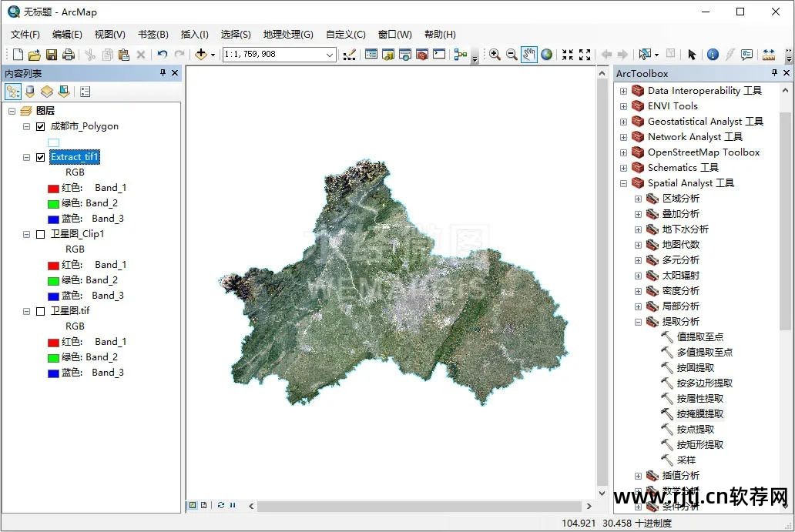
Task: Open the ArcToolbox window from toolbar
Action: (x=422, y=55)
